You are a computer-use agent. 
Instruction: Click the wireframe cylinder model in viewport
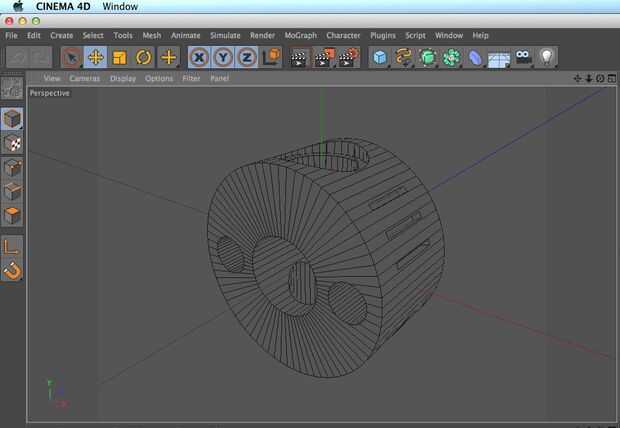pyautogui.click(x=326, y=257)
